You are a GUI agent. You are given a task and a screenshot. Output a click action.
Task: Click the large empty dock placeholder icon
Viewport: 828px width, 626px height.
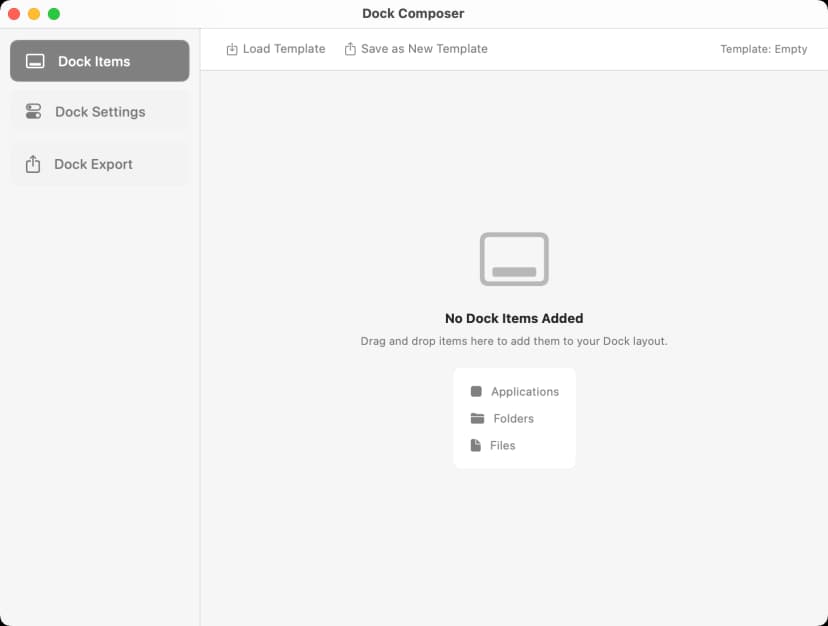514,259
